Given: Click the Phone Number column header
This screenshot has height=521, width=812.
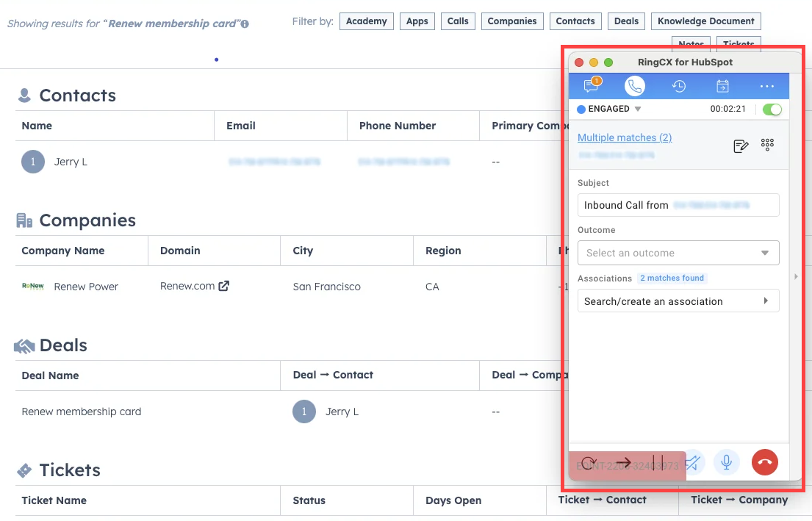Looking at the screenshot, I should coord(398,126).
